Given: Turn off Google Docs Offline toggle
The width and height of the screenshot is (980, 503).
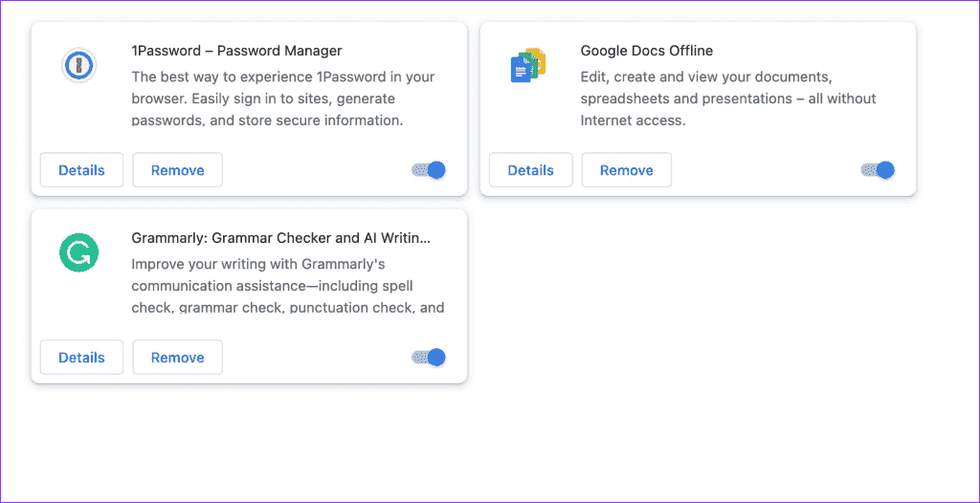Looking at the screenshot, I should [x=878, y=170].
